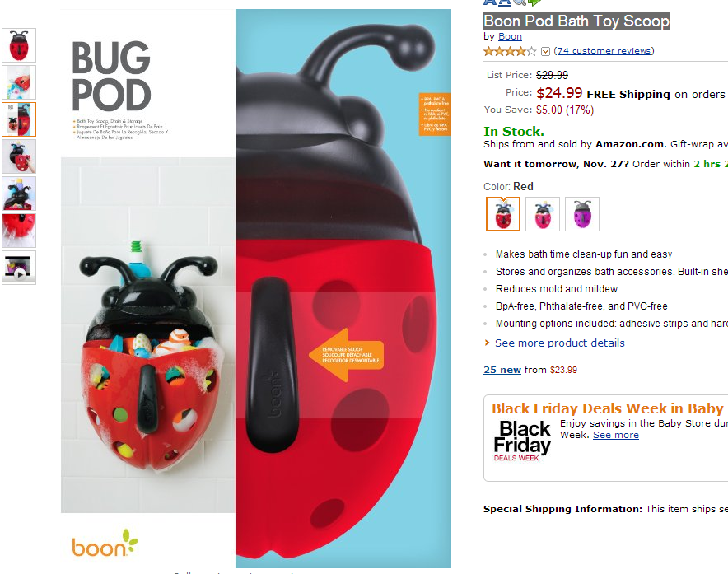View the fourth thumbnail with hand scooping

pyautogui.click(x=19, y=157)
